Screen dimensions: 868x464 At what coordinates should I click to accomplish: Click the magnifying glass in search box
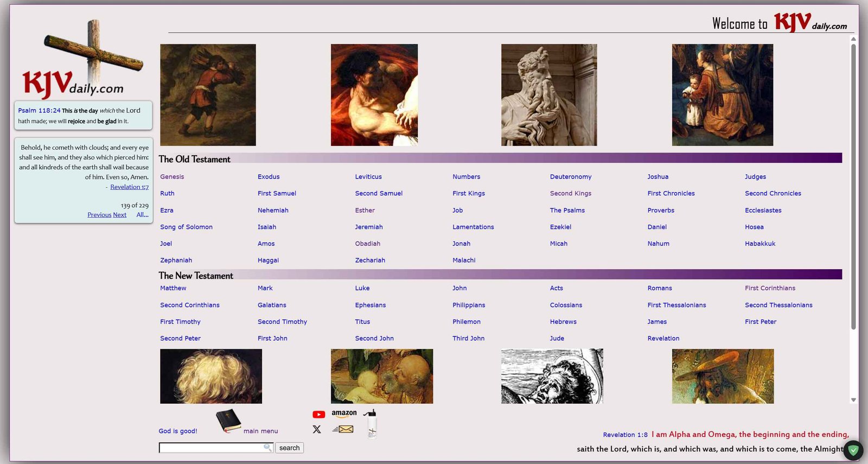click(267, 448)
